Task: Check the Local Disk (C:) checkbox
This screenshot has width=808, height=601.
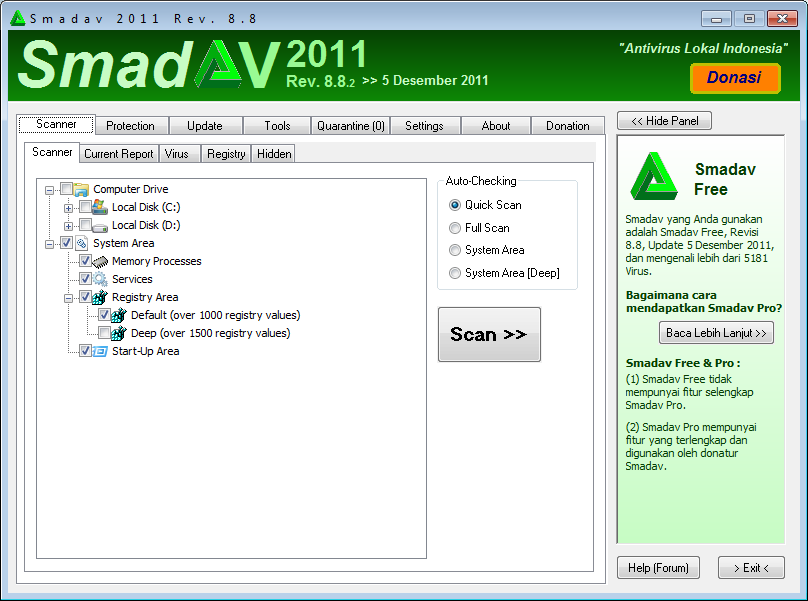Action: [x=85, y=207]
